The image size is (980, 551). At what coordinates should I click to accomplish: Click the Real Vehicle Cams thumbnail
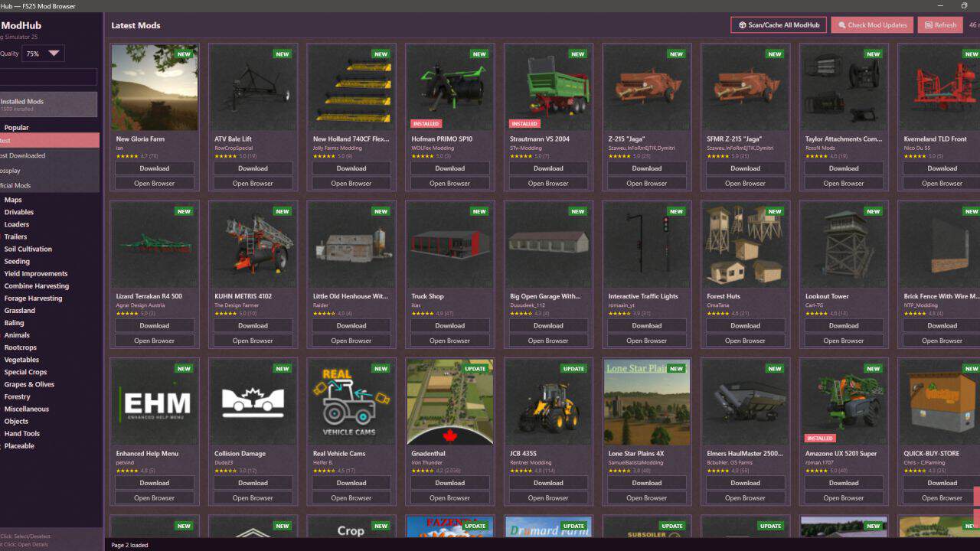click(351, 402)
